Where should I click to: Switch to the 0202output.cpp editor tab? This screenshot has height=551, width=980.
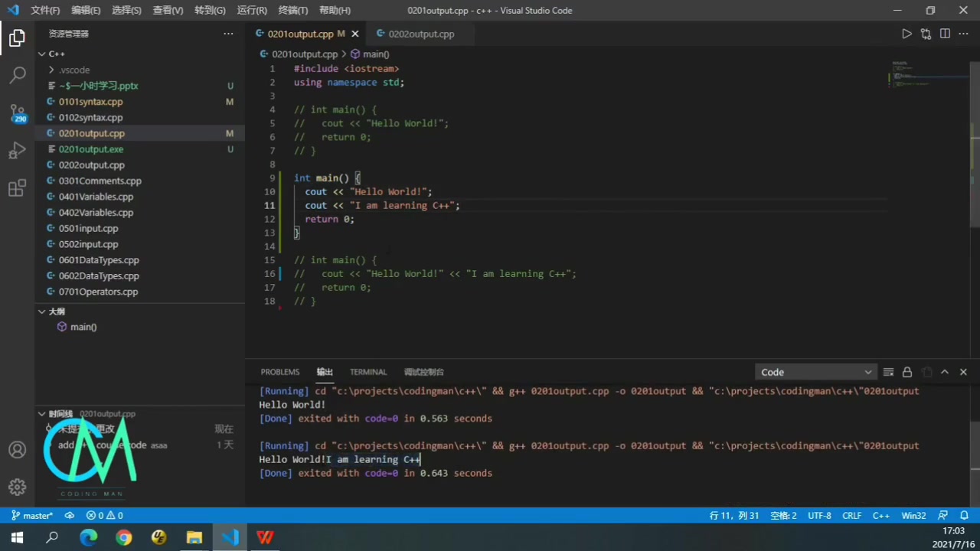(x=421, y=34)
